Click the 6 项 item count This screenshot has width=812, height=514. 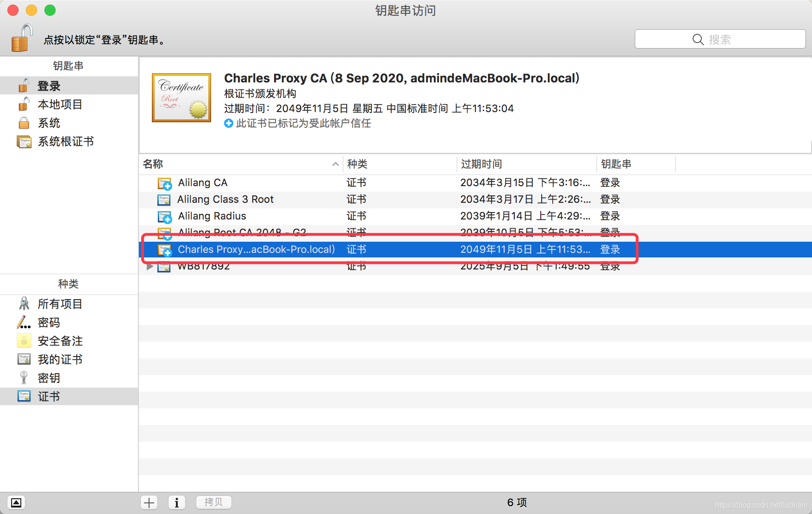[517, 502]
